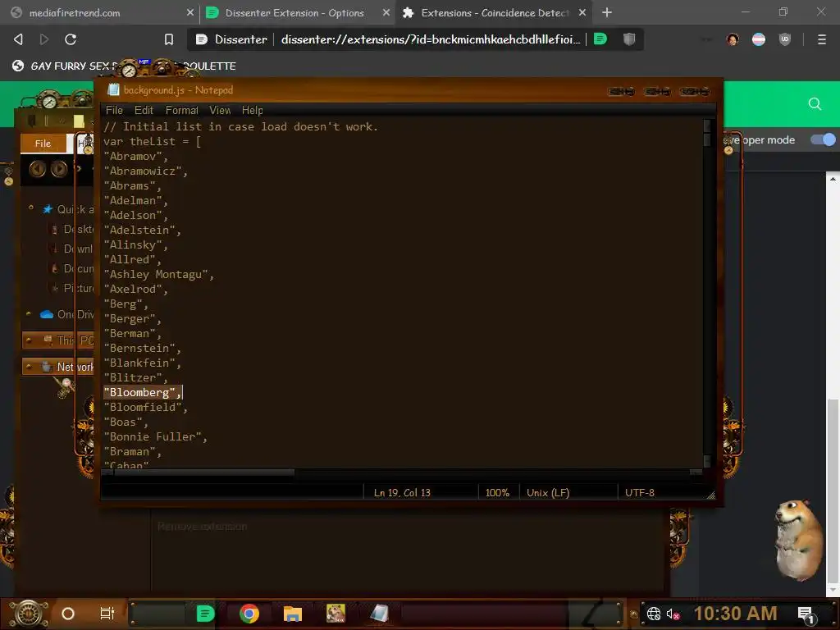This screenshot has width=840, height=630.
Task: Click the 100% zoom status bar entry
Action: click(x=497, y=492)
